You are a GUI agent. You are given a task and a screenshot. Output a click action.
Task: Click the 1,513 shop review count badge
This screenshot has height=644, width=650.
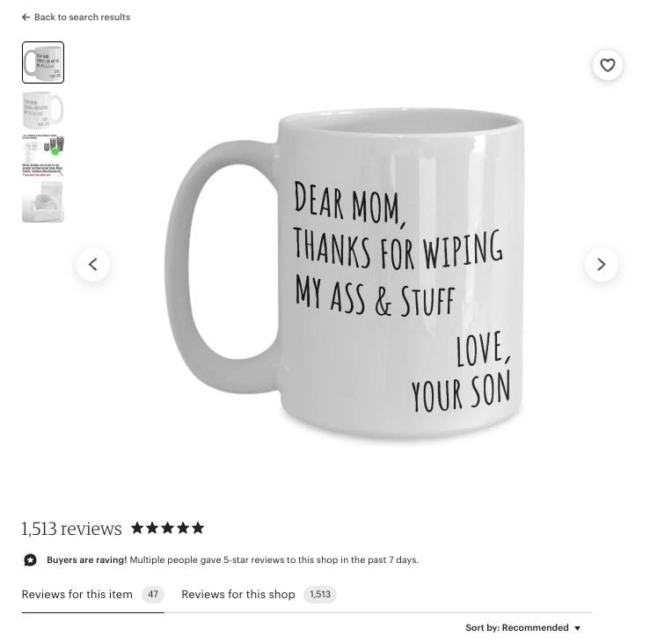pyautogui.click(x=320, y=594)
